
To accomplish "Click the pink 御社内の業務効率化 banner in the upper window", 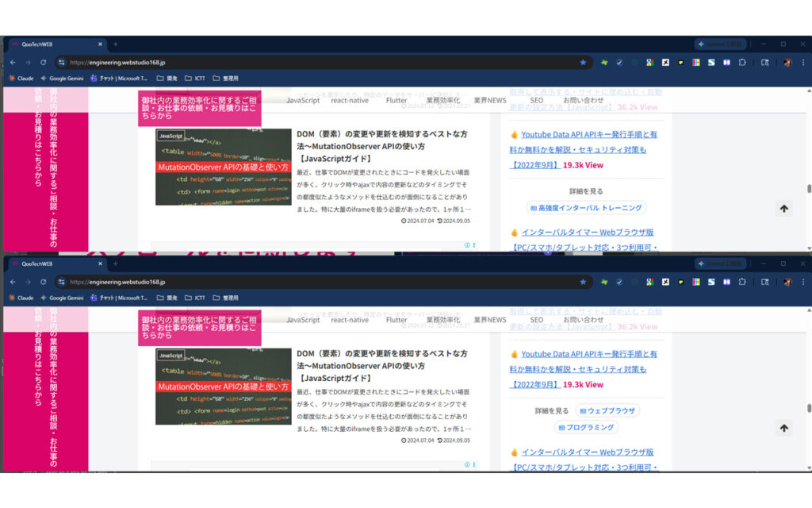I will (199, 108).
